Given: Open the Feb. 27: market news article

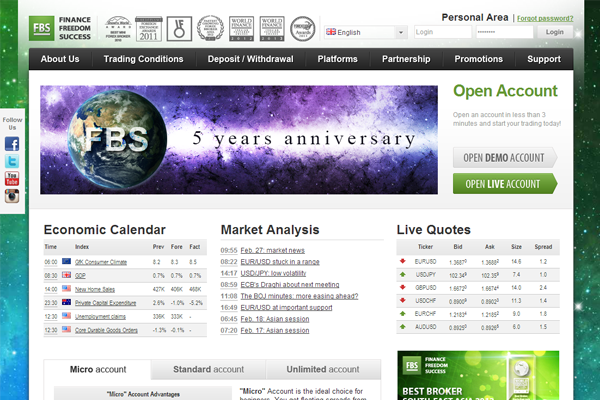Looking at the screenshot, I should tap(272, 250).
